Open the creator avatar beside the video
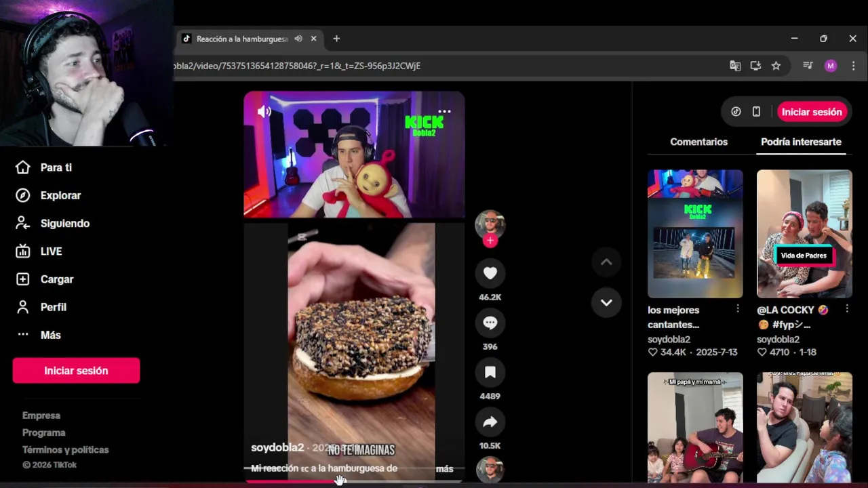868x488 pixels. 490,224
